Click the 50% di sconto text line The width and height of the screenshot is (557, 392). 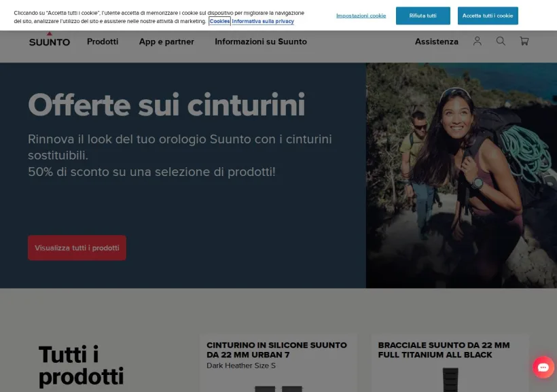pyautogui.click(x=151, y=172)
